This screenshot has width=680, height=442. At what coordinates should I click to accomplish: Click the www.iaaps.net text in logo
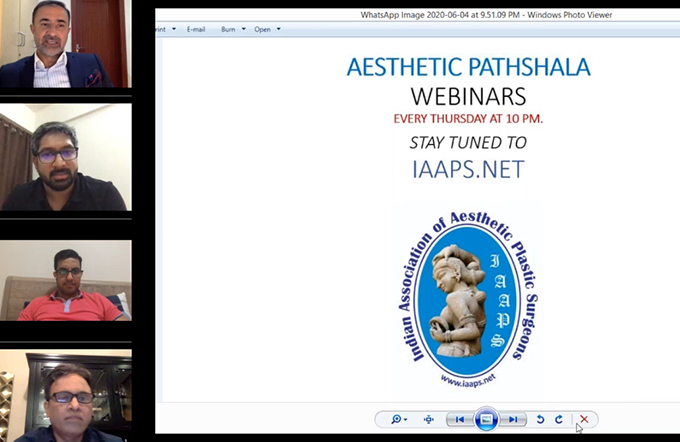pyautogui.click(x=468, y=381)
